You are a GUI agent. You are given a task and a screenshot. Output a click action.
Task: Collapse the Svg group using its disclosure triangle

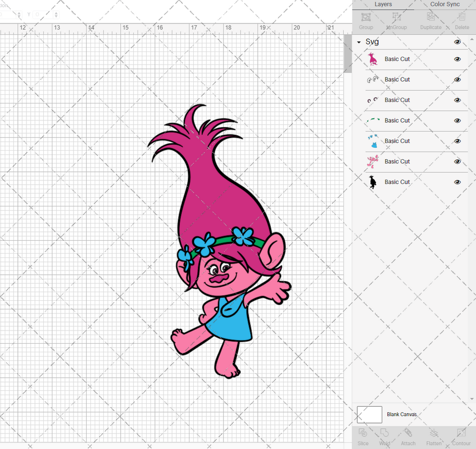358,42
